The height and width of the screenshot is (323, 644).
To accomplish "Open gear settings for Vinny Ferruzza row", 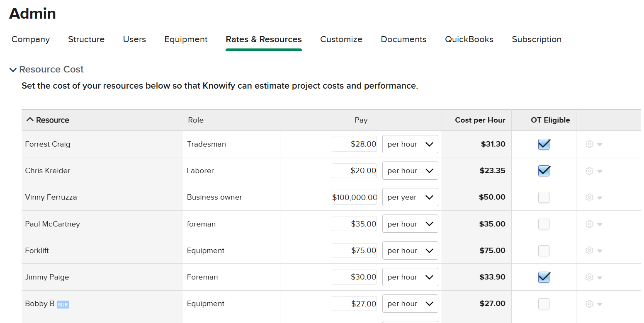I will [x=593, y=198].
